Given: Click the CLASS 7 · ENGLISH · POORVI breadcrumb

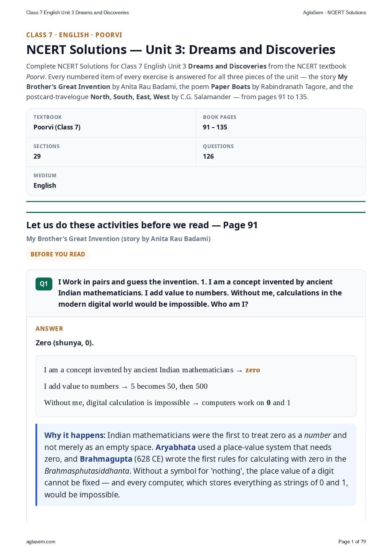Looking at the screenshot, I should coord(74,35).
